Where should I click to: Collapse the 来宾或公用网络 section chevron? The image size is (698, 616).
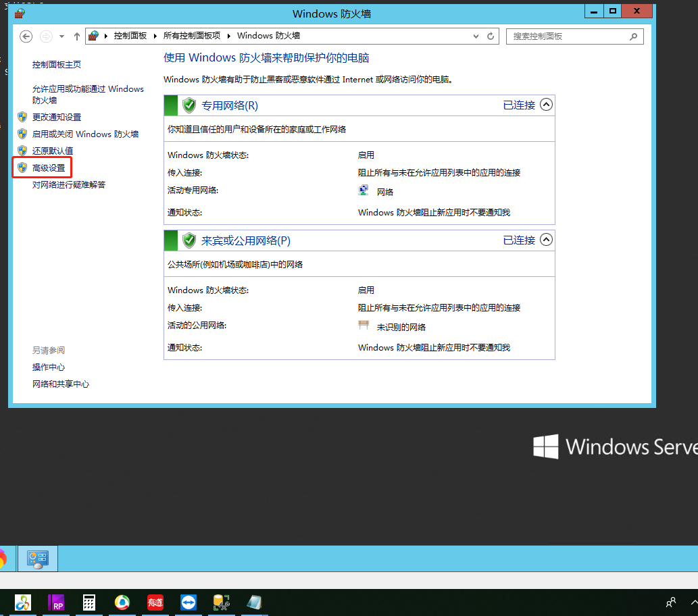(546, 240)
